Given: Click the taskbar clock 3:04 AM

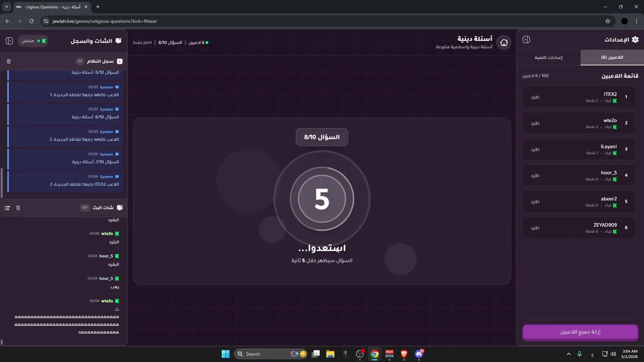Looking at the screenshot, I should click(630, 351).
